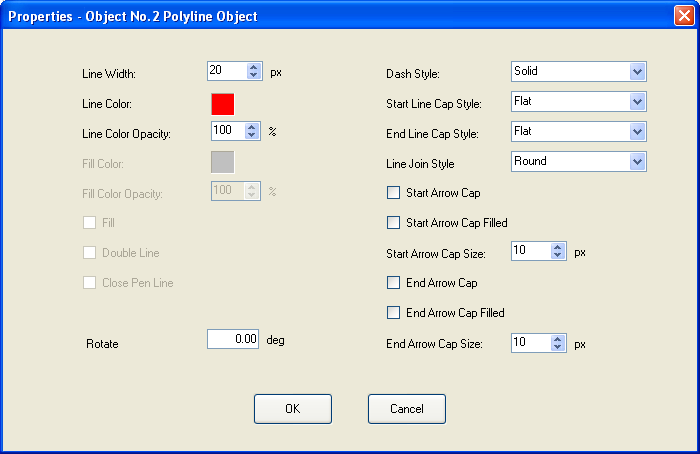Pick the red Line Color swatch
This screenshot has height=454, width=700.
point(223,104)
